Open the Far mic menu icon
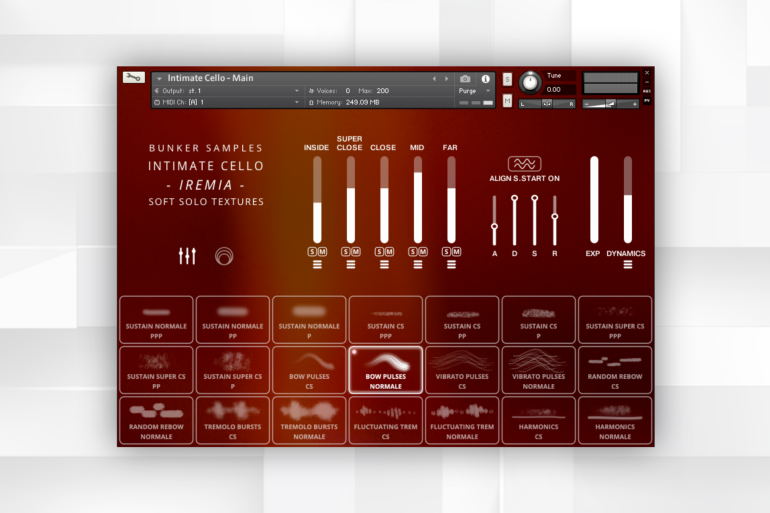 click(451, 265)
